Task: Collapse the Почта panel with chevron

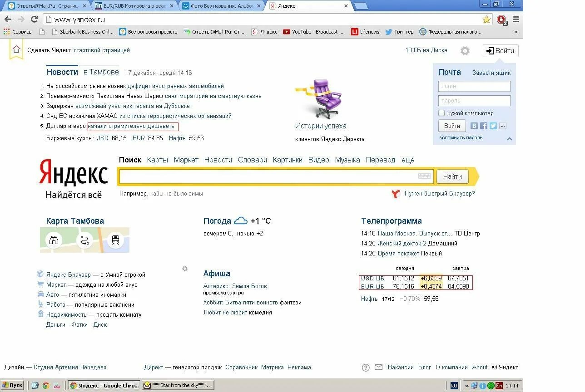Action: 509,139
